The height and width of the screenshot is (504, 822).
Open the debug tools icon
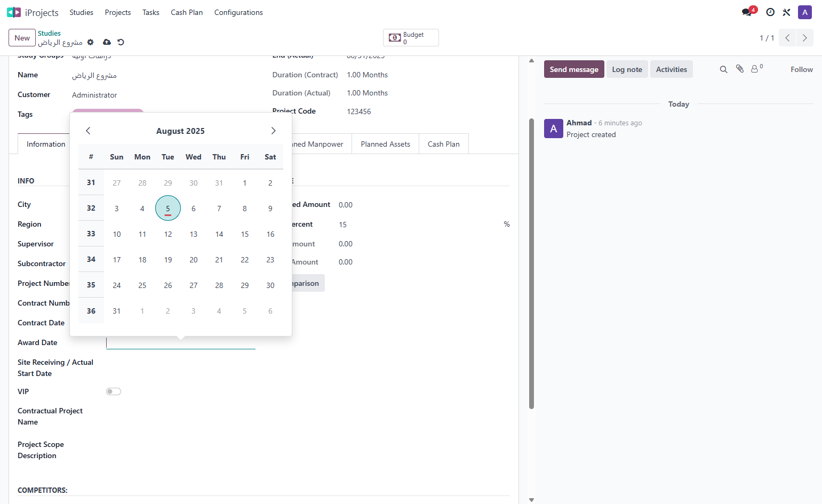click(x=786, y=12)
